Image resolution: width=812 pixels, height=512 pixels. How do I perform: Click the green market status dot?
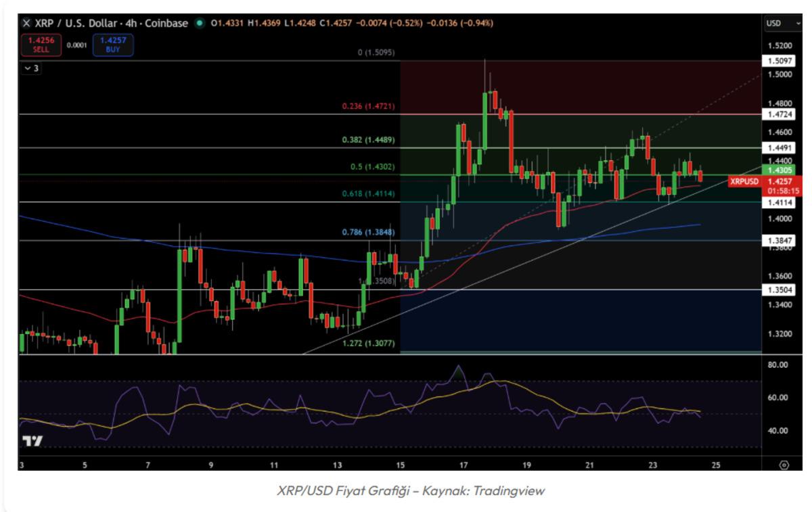pos(198,23)
